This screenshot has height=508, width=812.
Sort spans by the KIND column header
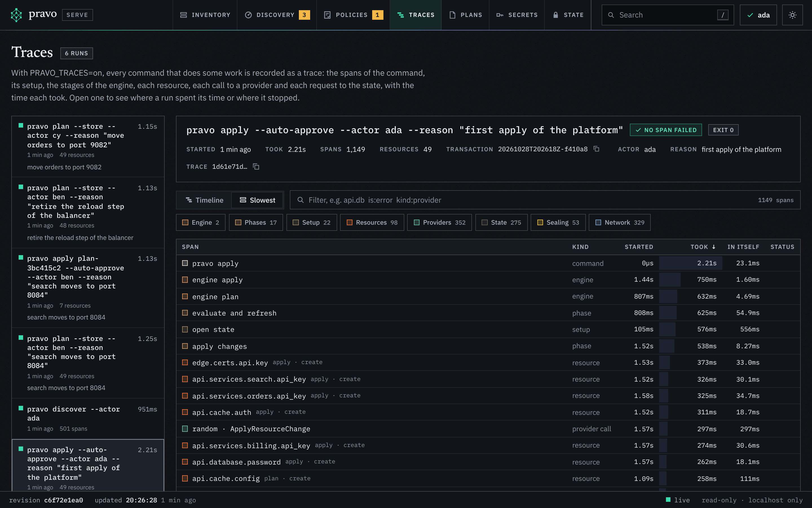[x=581, y=247]
